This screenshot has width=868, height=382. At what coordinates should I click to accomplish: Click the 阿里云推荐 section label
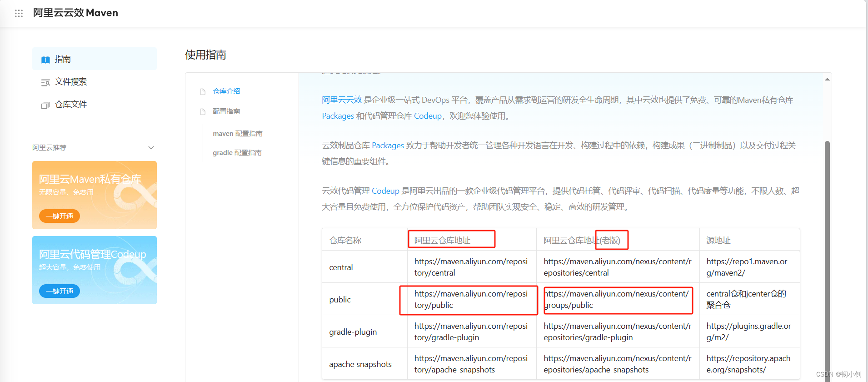(50, 148)
